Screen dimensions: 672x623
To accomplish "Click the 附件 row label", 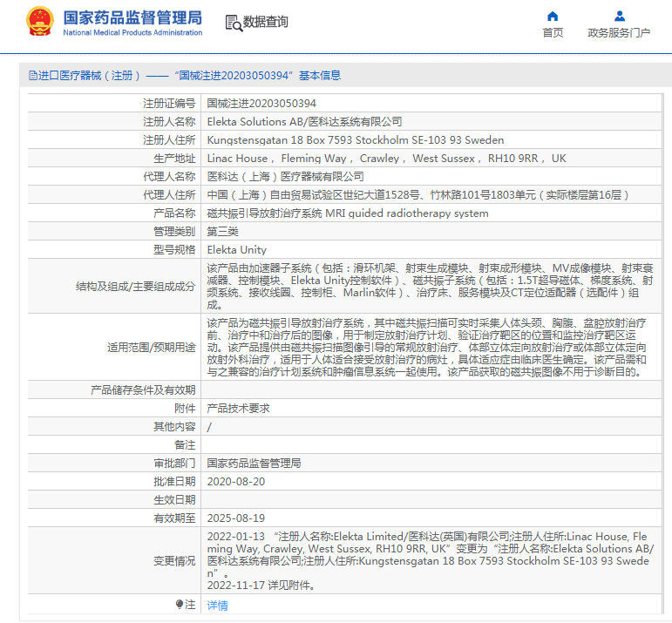I will coord(185,409).
